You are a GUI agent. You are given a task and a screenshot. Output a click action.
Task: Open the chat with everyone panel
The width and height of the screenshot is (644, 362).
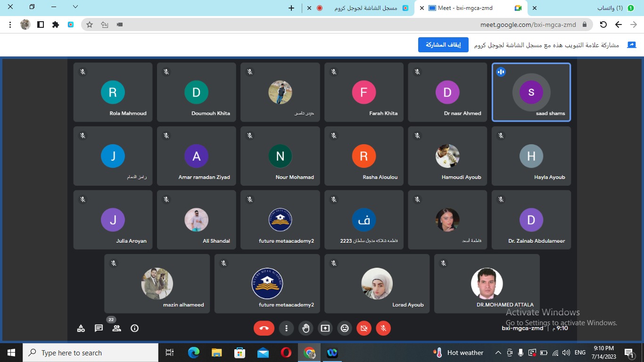[99, 328]
